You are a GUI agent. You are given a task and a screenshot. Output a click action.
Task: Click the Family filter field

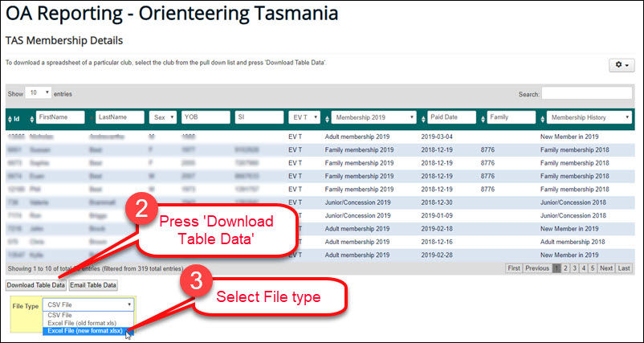coord(512,117)
